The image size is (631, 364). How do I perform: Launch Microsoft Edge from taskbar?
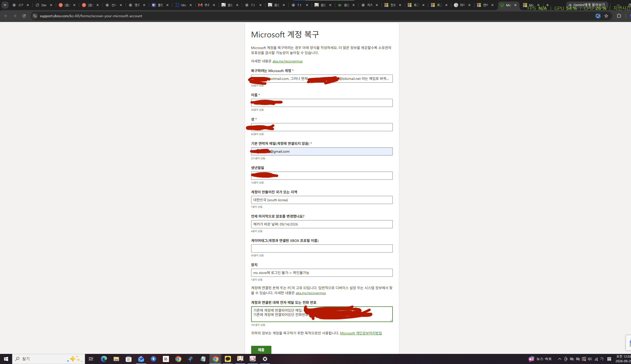104,359
